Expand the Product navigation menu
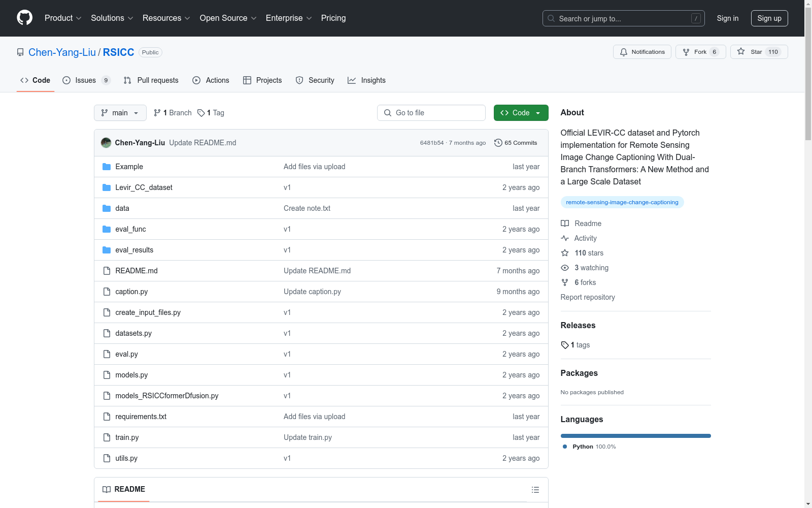Screen dimensions: 812x508 [63, 18]
